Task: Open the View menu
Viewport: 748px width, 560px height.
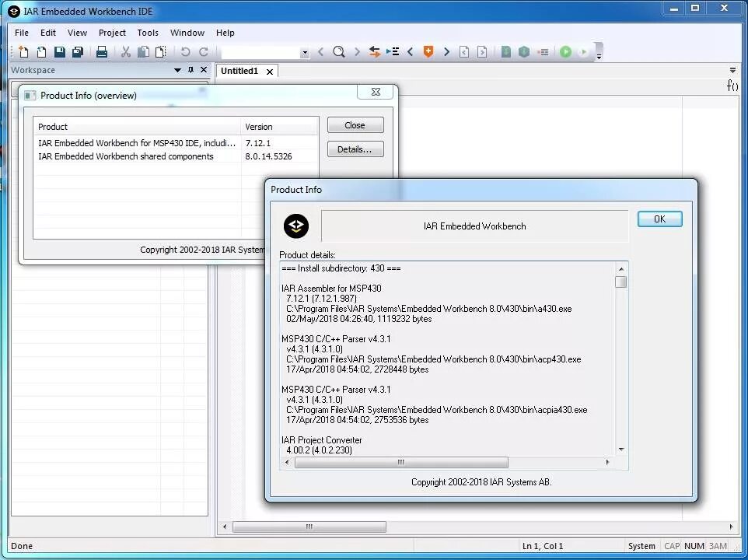Action: (77, 33)
